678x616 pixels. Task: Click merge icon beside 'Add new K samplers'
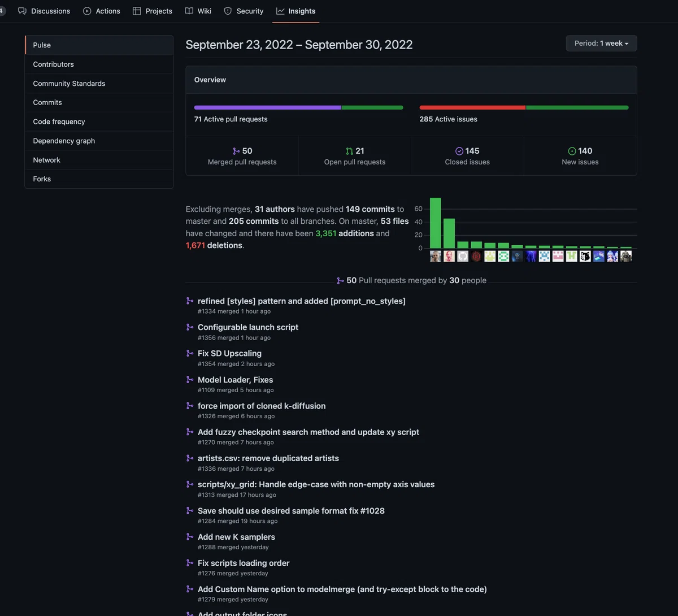pos(190,537)
